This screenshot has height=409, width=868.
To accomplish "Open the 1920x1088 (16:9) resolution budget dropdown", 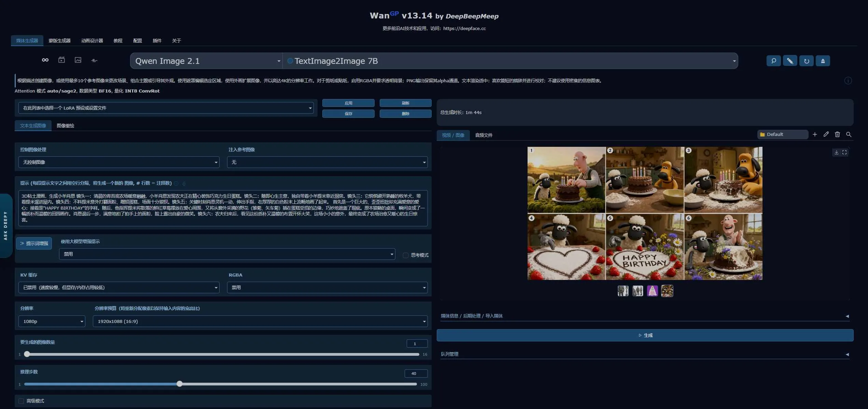I will pyautogui.click(x=260, y=321).
